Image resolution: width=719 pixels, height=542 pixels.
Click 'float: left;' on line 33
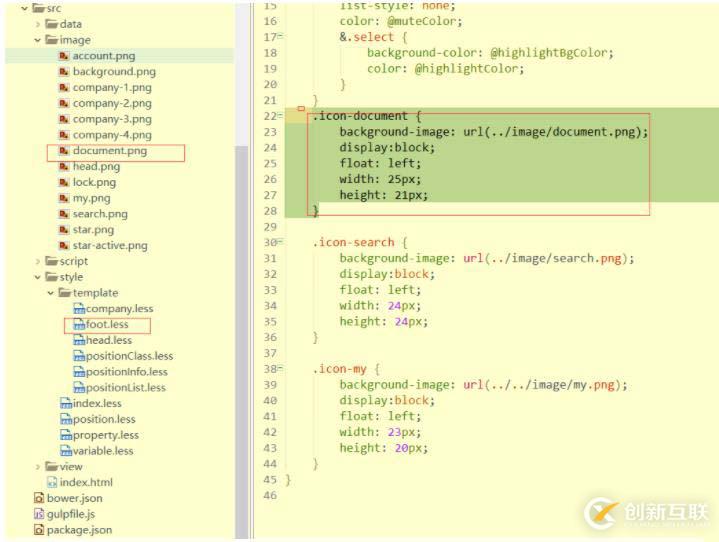(380, 290)
